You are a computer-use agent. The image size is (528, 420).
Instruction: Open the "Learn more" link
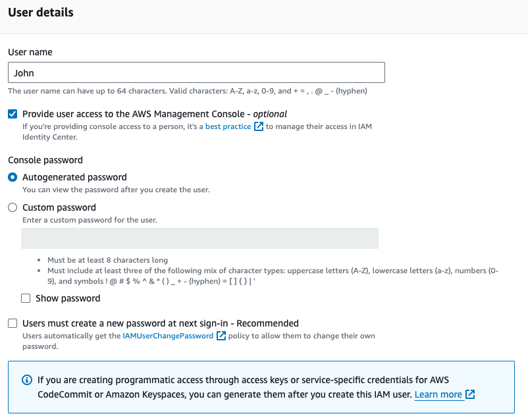pos(438,394)
